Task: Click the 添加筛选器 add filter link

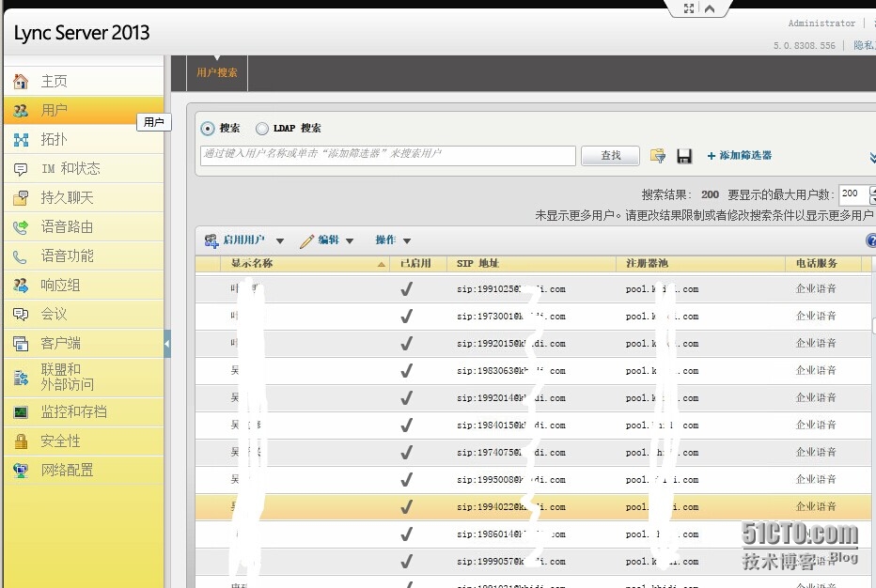Action: point(740,156)
